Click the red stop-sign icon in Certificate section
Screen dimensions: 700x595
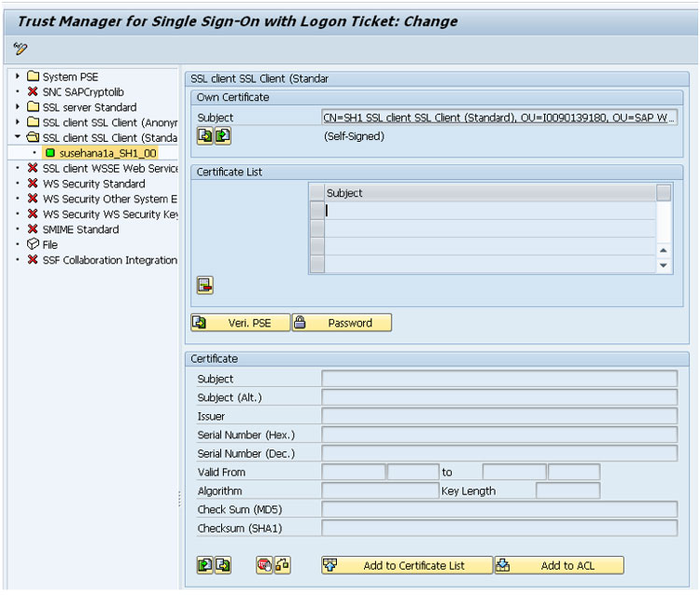coord(264,565)
